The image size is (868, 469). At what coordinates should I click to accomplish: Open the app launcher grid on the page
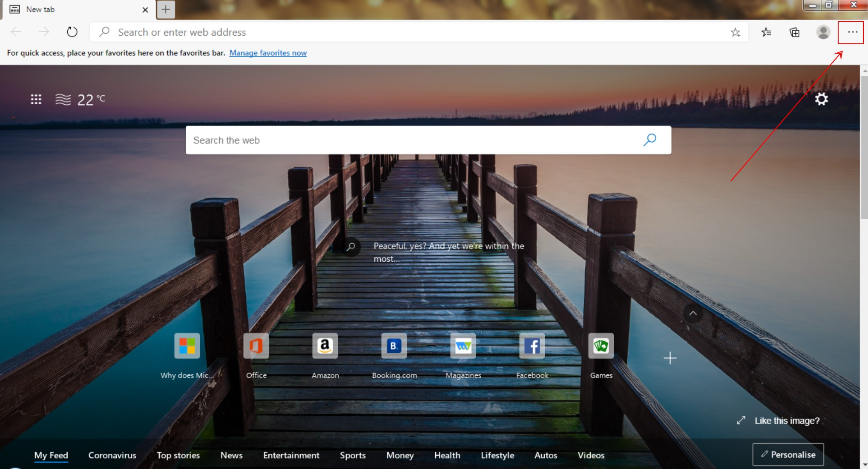[36, 99]
